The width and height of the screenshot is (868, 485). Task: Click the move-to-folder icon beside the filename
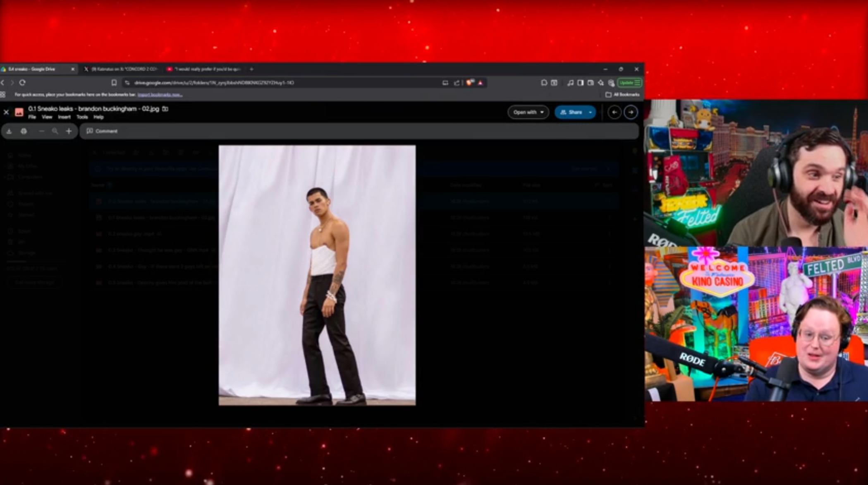point(165,109)
